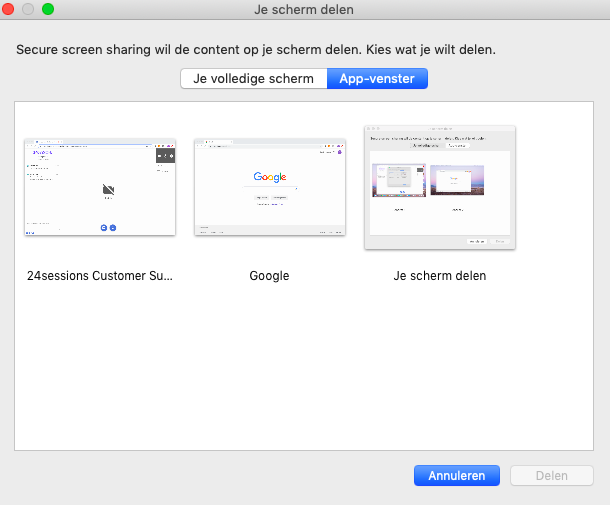Click the Google label under the thumbnail

point(270,276)
